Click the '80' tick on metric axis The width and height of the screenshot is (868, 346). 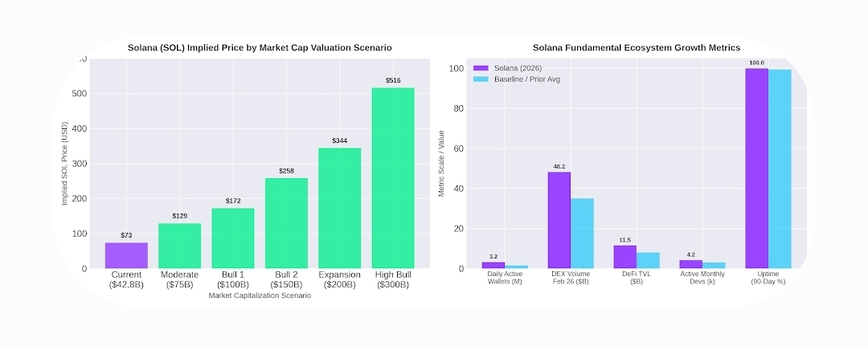click(x=460, y=108)
